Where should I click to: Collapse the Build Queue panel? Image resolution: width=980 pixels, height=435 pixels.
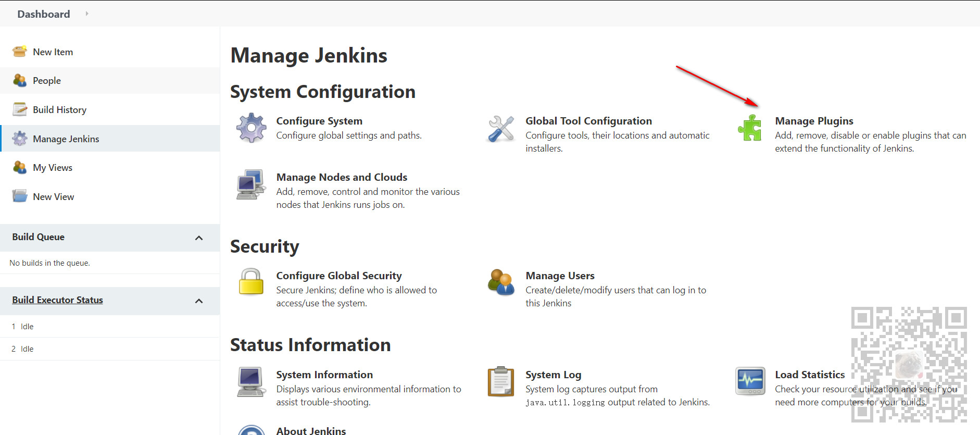pos(199,238)
